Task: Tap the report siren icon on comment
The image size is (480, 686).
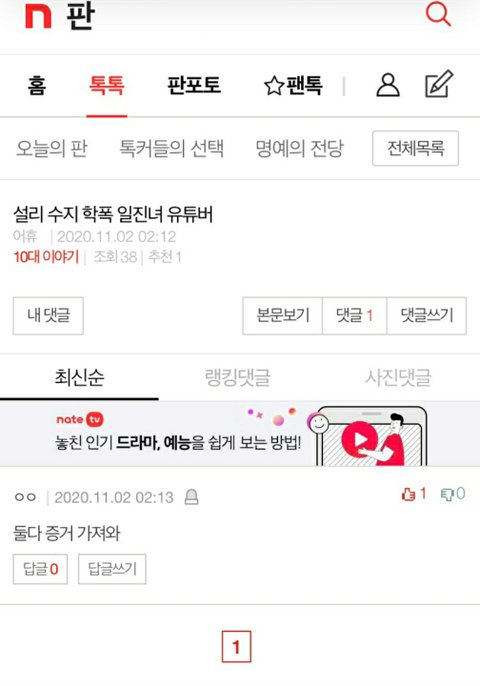Action: click(x=191, y=497)
